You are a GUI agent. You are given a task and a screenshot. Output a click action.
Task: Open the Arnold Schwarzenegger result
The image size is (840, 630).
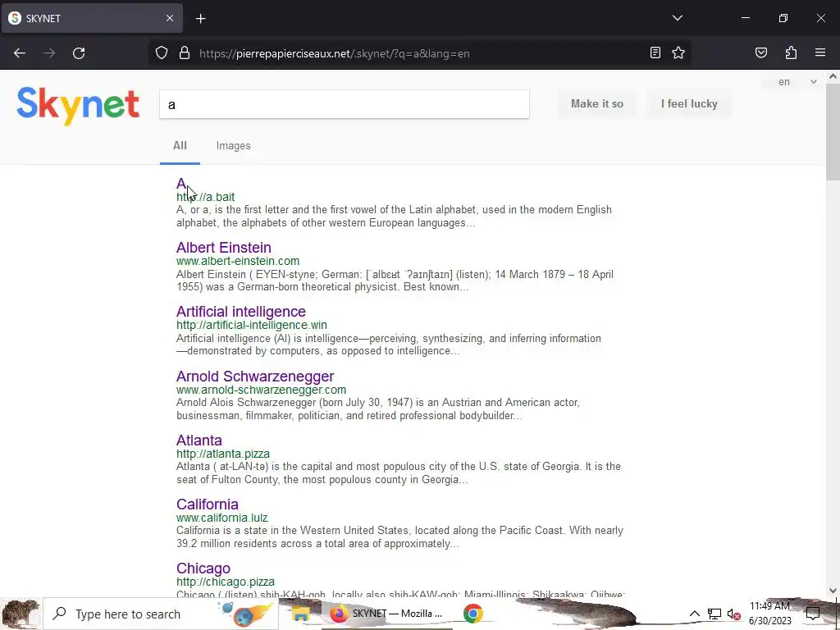pyautogui.click(x=255, y=376)
